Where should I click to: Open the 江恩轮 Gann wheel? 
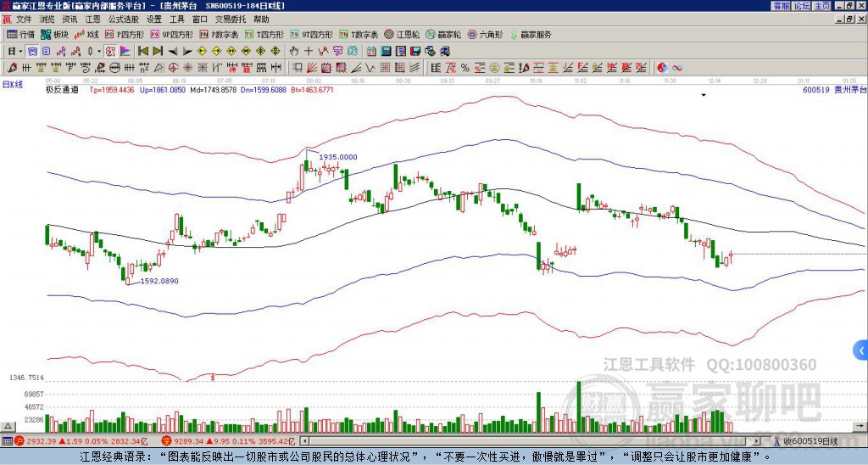pos(402,34)
